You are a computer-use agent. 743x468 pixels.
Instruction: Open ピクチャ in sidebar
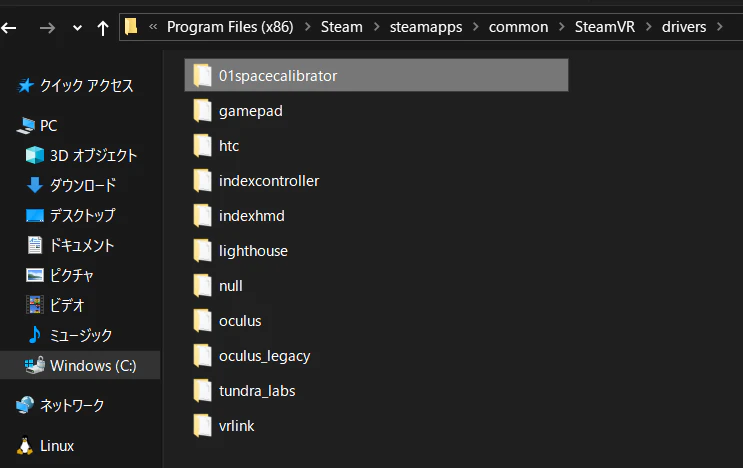(x=72, y=275)
